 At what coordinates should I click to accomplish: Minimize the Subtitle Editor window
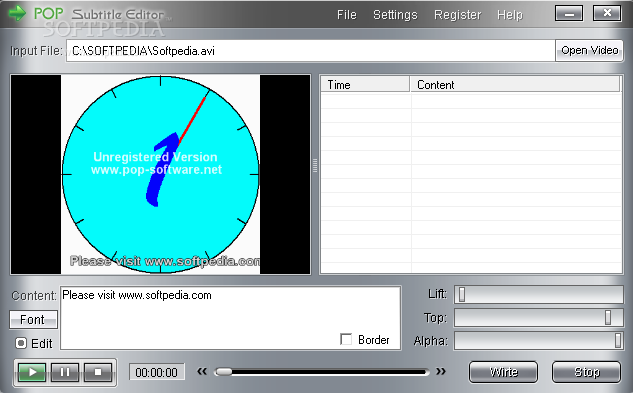(x=569, y=13)
